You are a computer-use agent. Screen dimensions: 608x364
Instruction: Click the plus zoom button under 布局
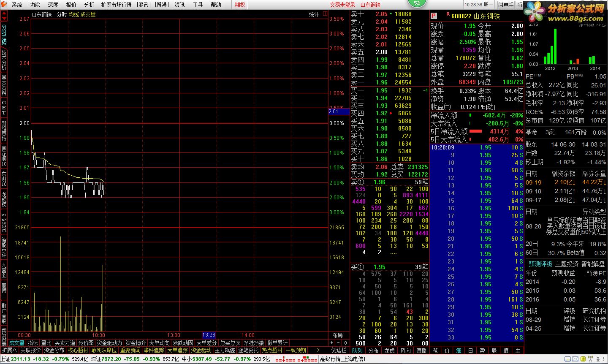click(x=331, y=343)
